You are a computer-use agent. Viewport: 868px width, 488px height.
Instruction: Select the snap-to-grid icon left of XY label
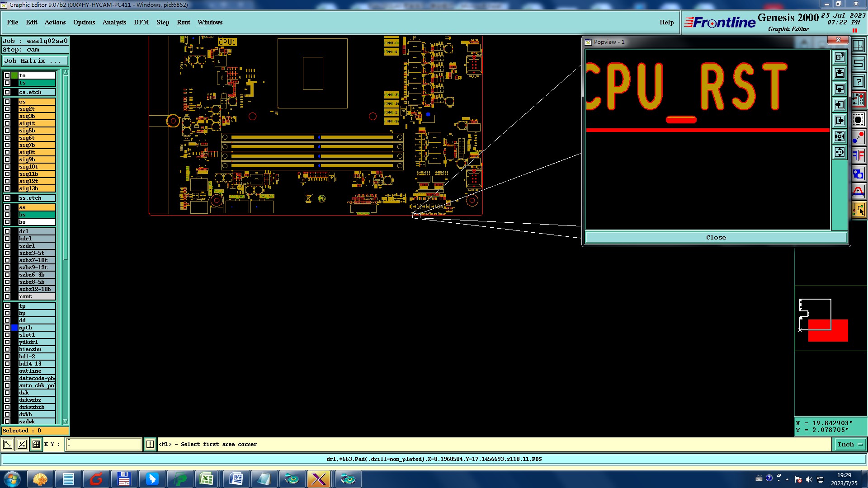[36, 445]
